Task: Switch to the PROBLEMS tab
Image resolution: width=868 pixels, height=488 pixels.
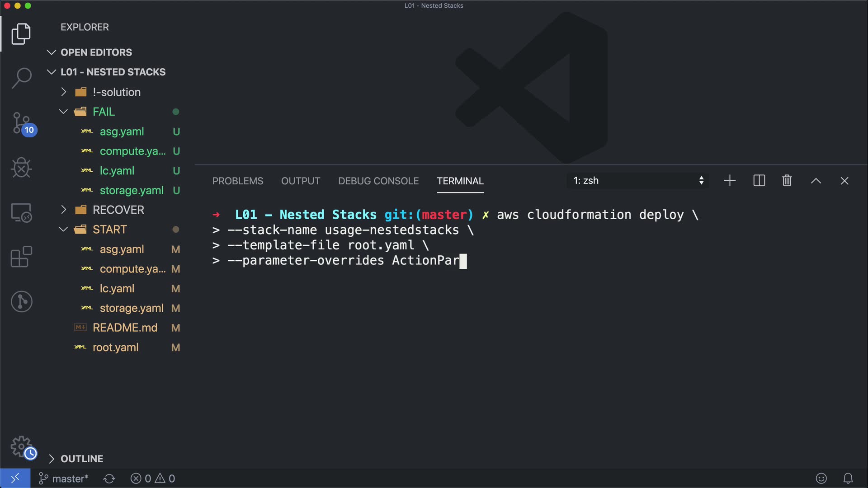Action: coord(238,181)
